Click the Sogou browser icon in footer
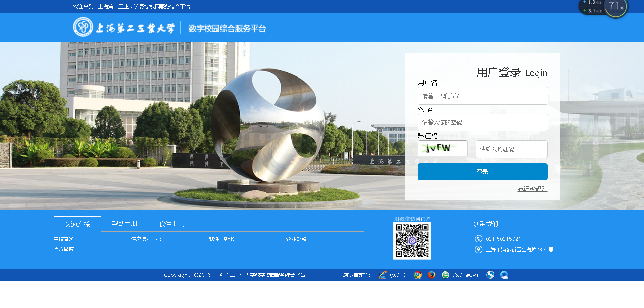 490,275
